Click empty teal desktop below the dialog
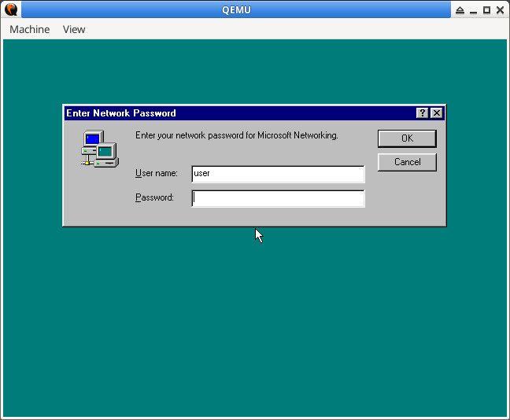 (x=255, y=322)
